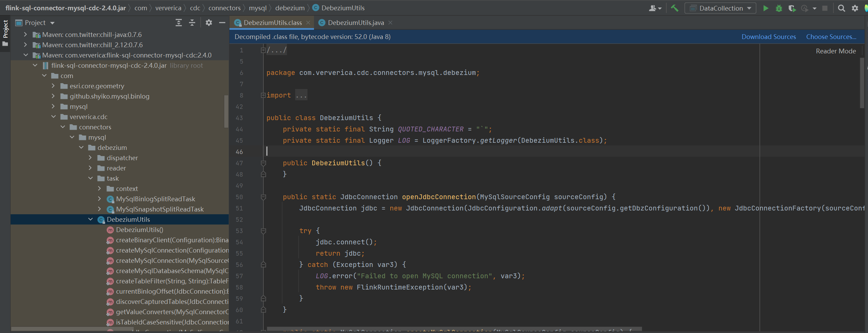Collapse the ververica.cdc package

pyautogui.click(x=53, y=117)
